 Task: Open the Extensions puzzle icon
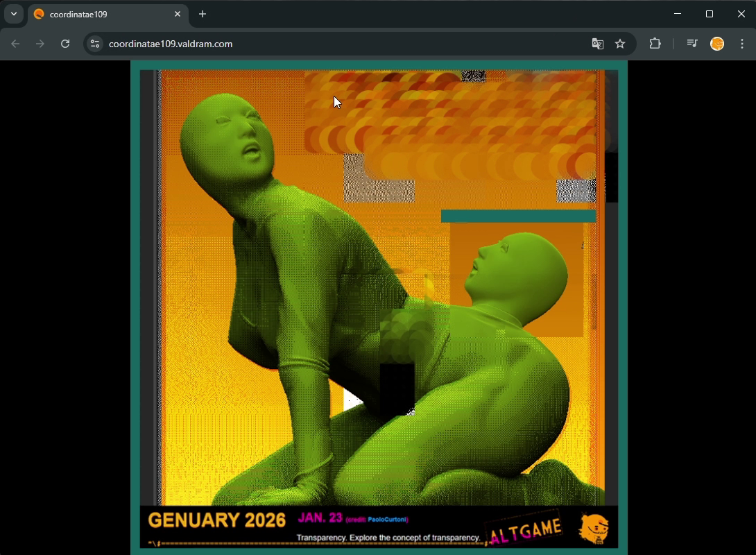(x=655, y=44)
